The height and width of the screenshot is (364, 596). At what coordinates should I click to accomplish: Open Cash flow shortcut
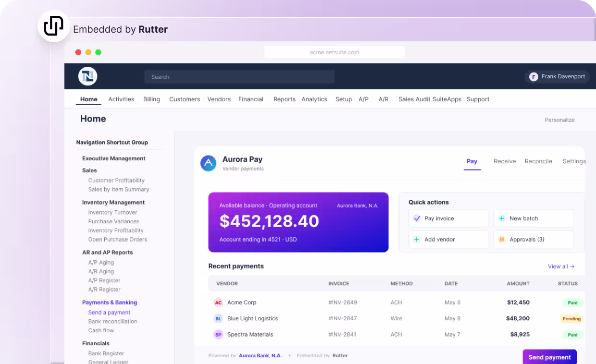pos(101,331)
